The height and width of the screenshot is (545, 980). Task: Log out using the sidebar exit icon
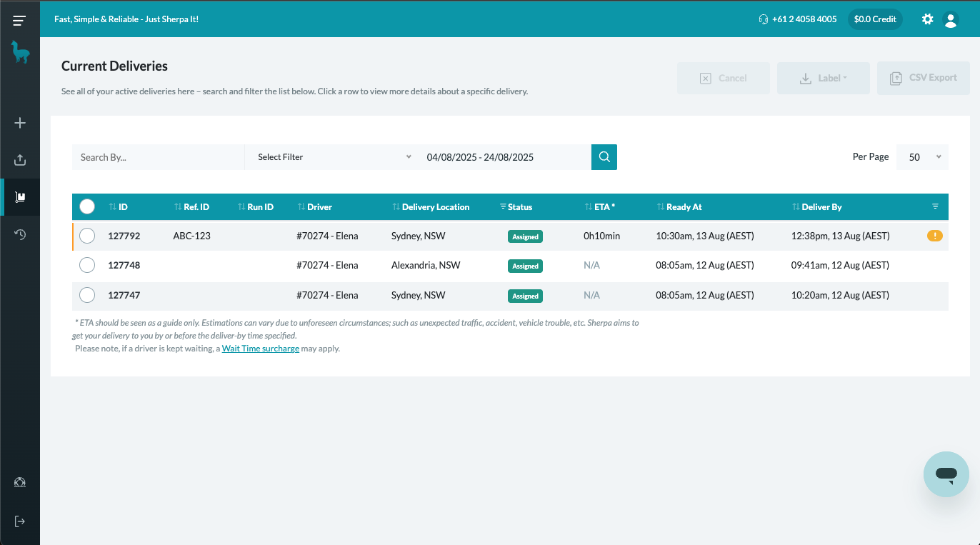[x=20, y=520]
